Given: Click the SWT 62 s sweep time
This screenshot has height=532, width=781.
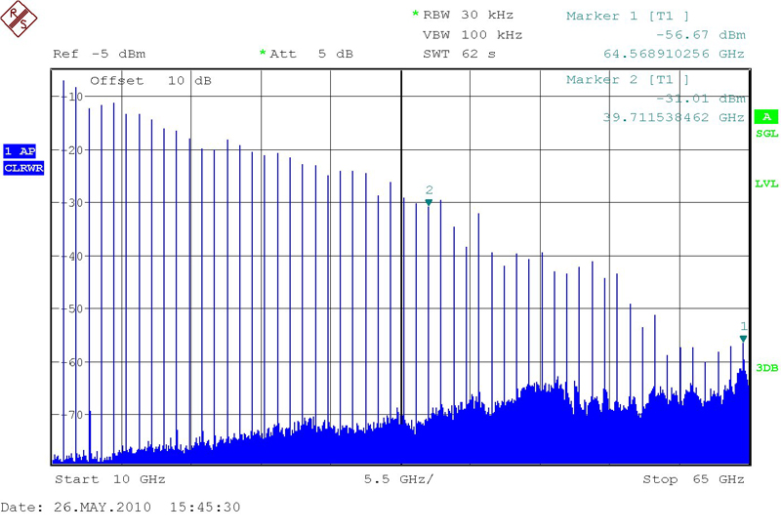Looking at the screenshot, I should 453,54.
